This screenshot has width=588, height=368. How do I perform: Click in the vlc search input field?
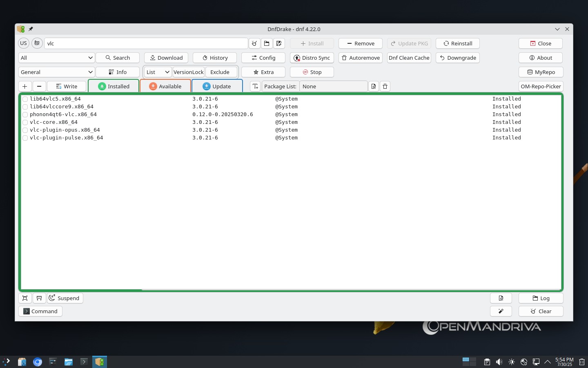(146, 43)
